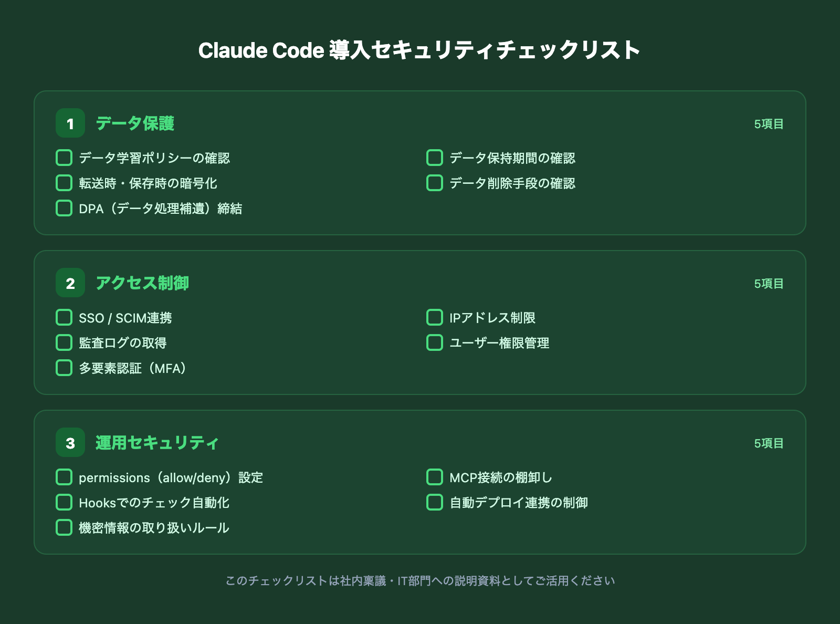The height and width of the screenshot is (624, 840).
Task: Select the アクセス制御 section heading
Action: coord(142,283)
